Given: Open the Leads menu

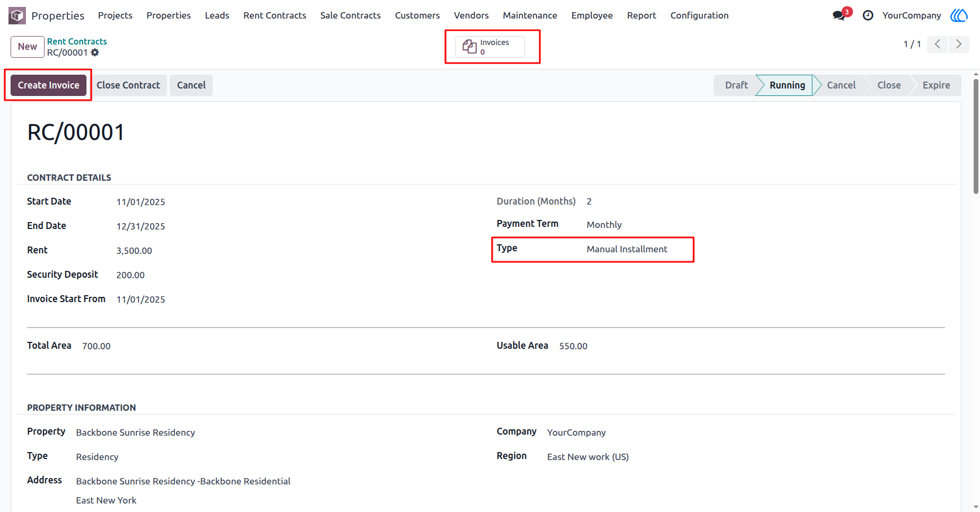Looking at the screenshot, I should [x=217, y=15].
